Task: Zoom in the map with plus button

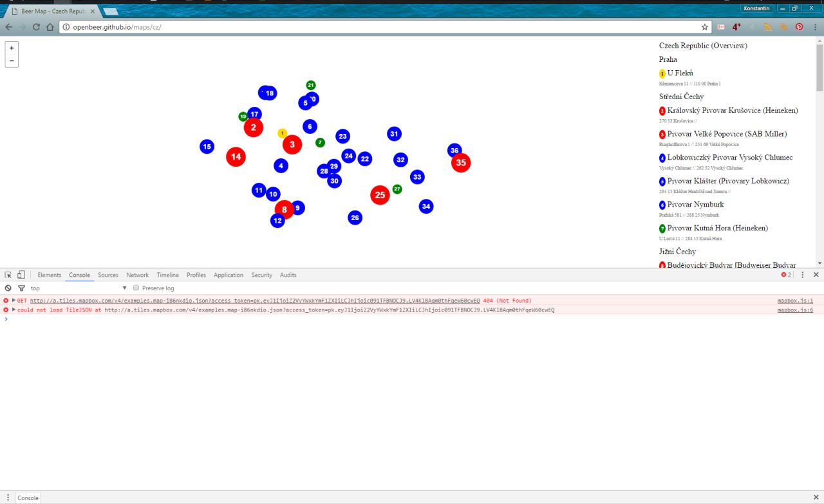Action: [12, 48]
